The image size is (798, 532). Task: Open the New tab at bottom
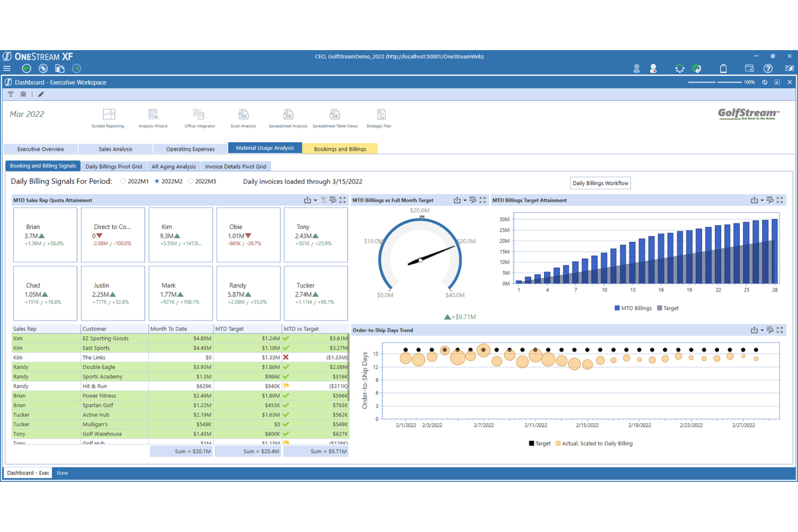(x=63, y=473)
